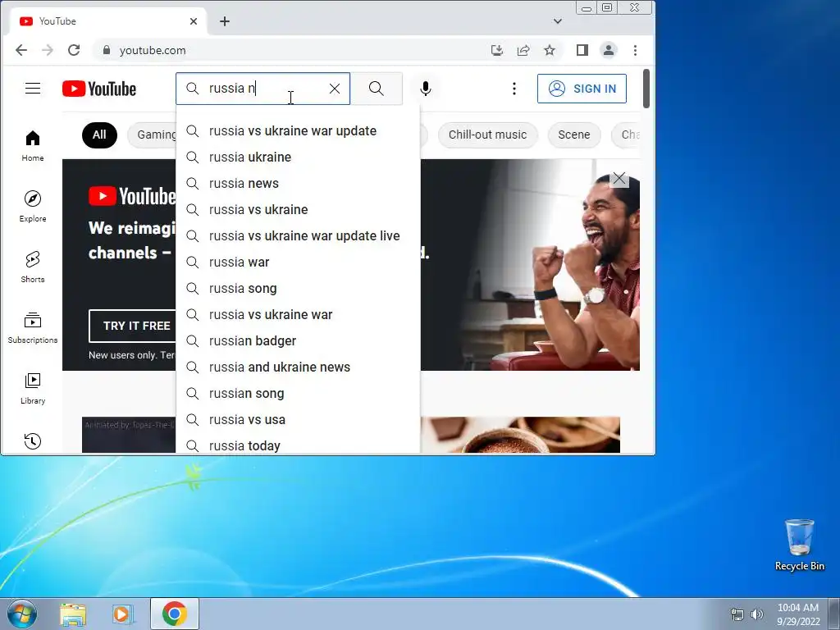
Task: Pick suggestion 'russia vs usa'
Action: point(298,420)
